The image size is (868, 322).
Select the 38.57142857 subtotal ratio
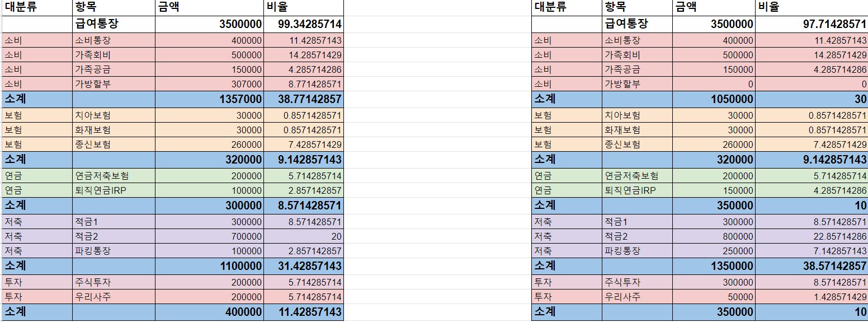tap(811, 266)
